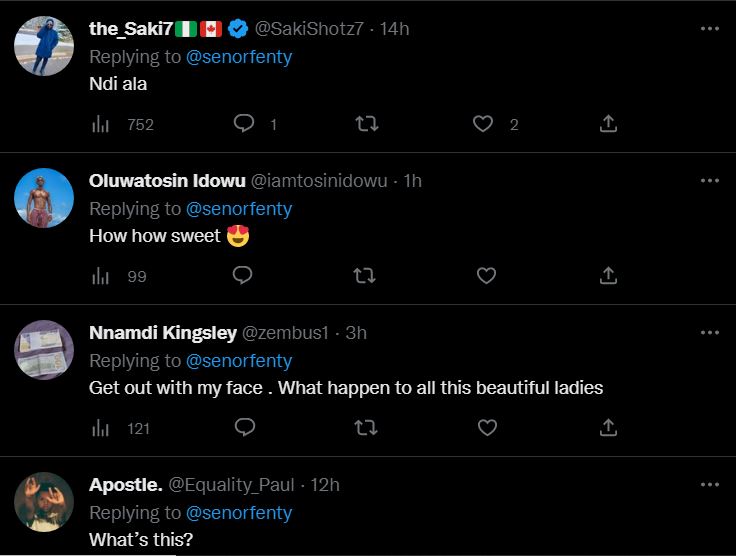The image size is (736, 556).
Task: Show more options for Apostle's tweet
Action: [710, 485]
